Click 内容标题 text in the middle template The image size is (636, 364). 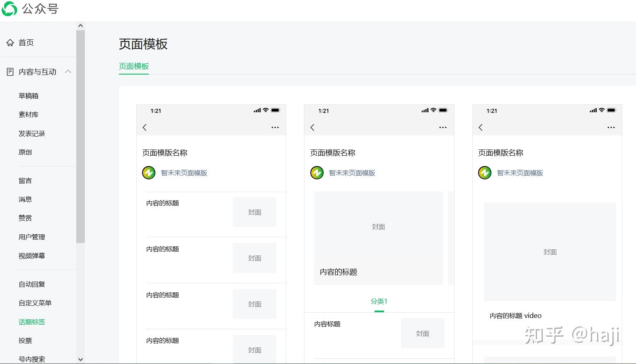tap(327, 324)
